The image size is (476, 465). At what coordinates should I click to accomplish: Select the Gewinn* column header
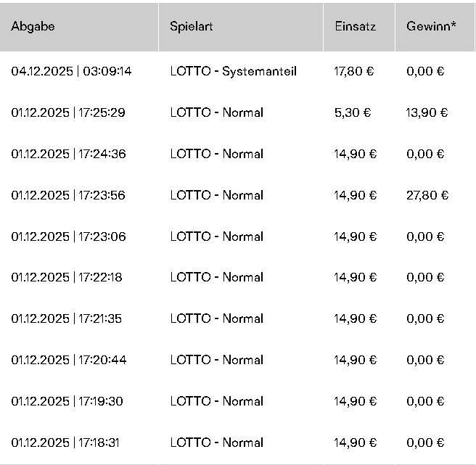[x=431, y=27]
